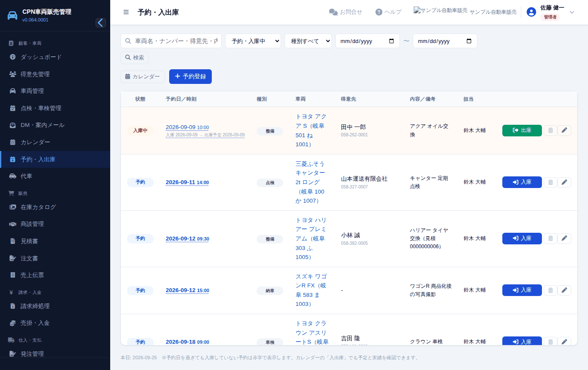
Task: Collapse the sidebar with the chevron button
Action: 101,23
